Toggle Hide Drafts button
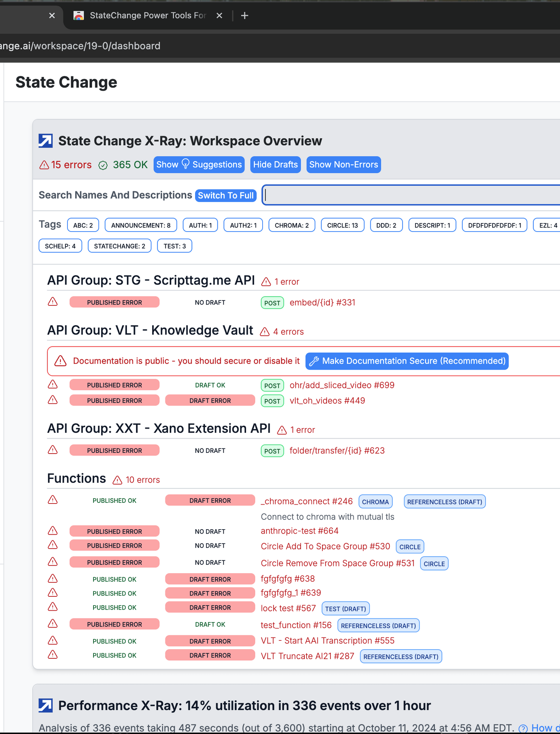This screenshot has width=560, height=734. click(275, 165)
